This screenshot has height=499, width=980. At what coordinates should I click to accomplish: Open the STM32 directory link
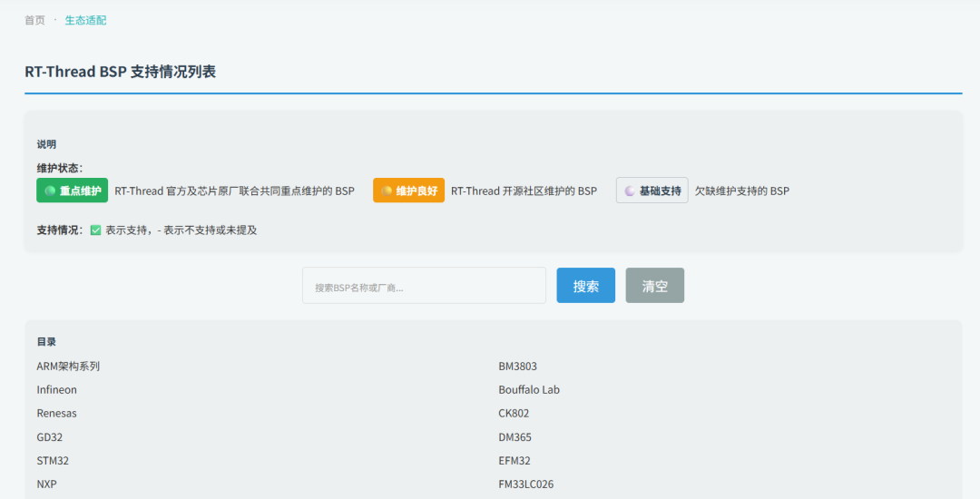coord(53,460)
